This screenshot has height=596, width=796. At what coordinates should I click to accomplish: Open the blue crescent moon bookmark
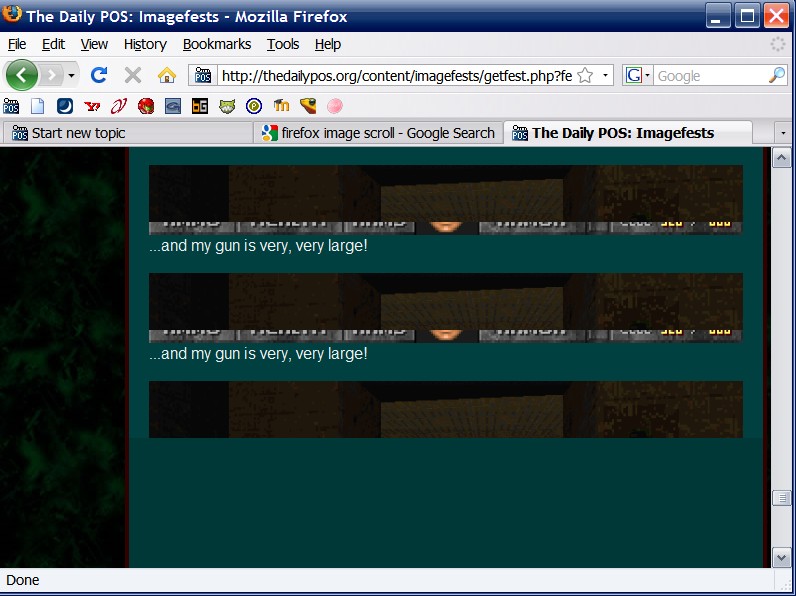[64, 106]
